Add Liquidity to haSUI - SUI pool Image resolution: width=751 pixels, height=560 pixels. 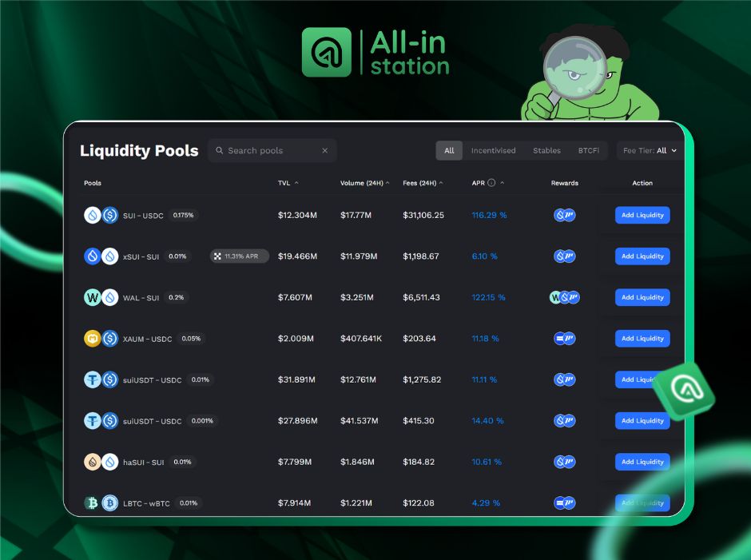tap(642, 462)
